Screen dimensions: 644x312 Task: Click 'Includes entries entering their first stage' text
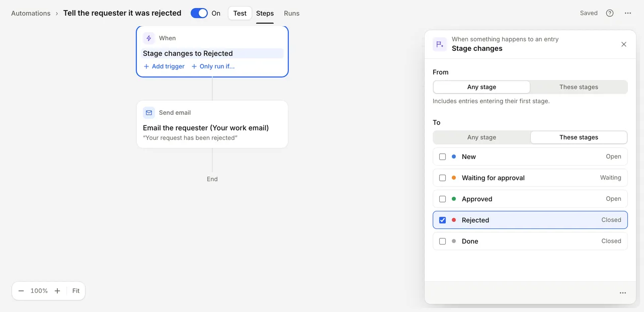tap(491, 101)
